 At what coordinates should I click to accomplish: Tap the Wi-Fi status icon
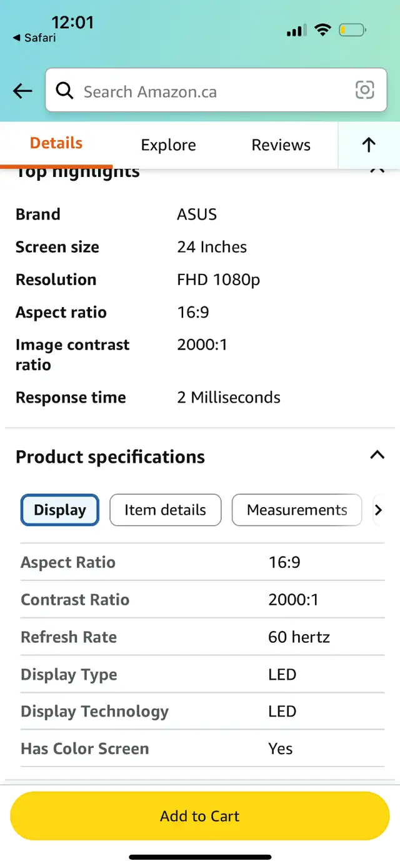point(322,29)
